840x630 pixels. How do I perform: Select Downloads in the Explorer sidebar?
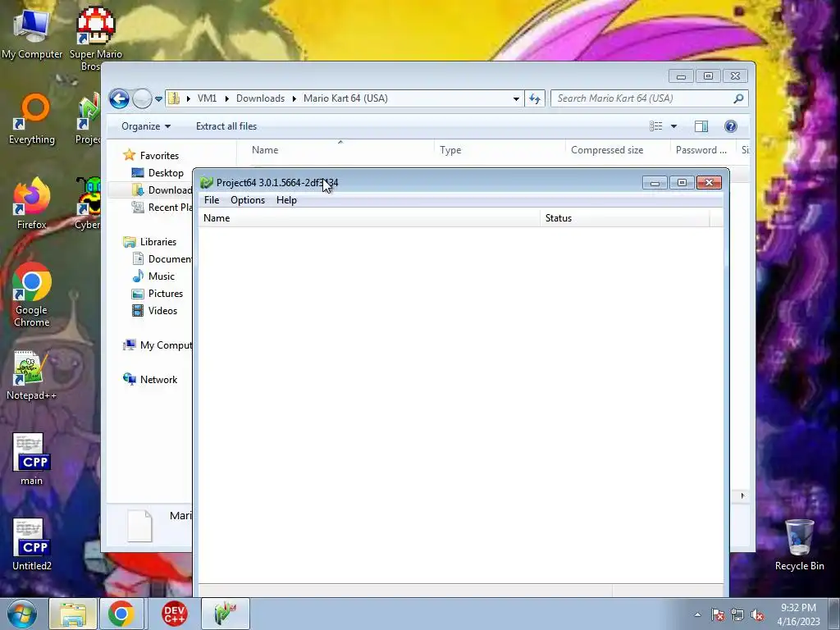[x=170, y=190]
